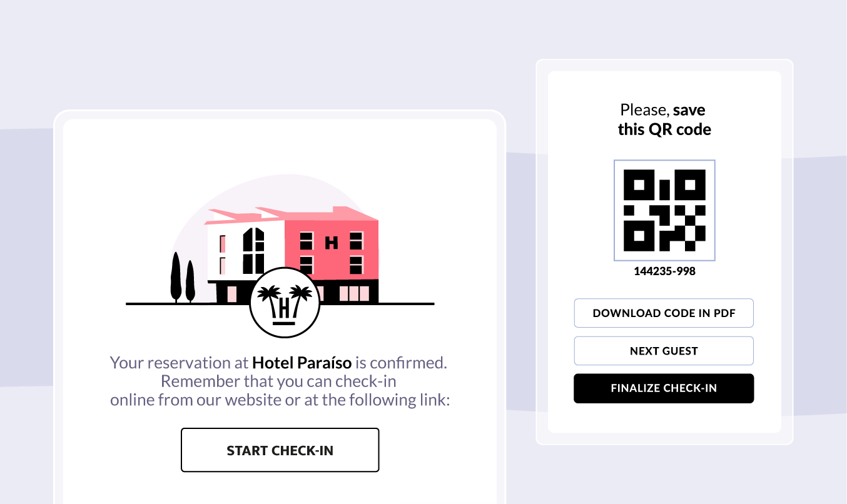Click the START CHECK-IN button
Viewport: 847px width, 504px height.
tap(280, 450)
